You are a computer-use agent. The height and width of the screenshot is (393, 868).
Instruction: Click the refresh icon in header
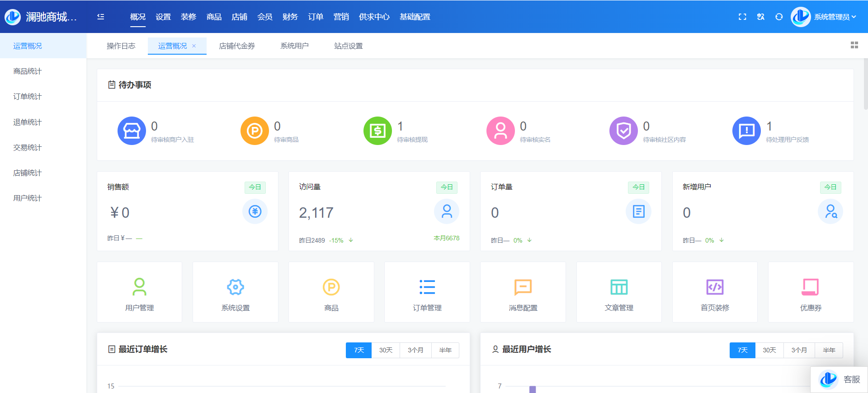point(779,17)
